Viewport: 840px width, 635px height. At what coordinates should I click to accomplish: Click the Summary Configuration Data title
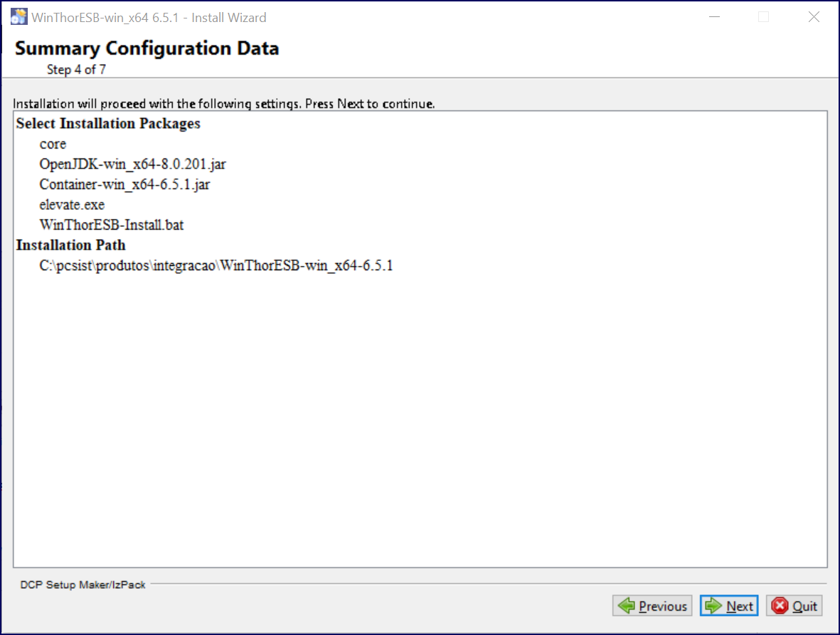[147, 48]
